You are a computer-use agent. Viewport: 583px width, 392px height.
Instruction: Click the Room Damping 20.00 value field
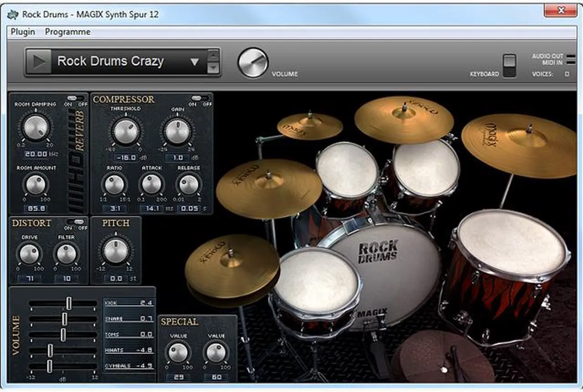(36, 154)
